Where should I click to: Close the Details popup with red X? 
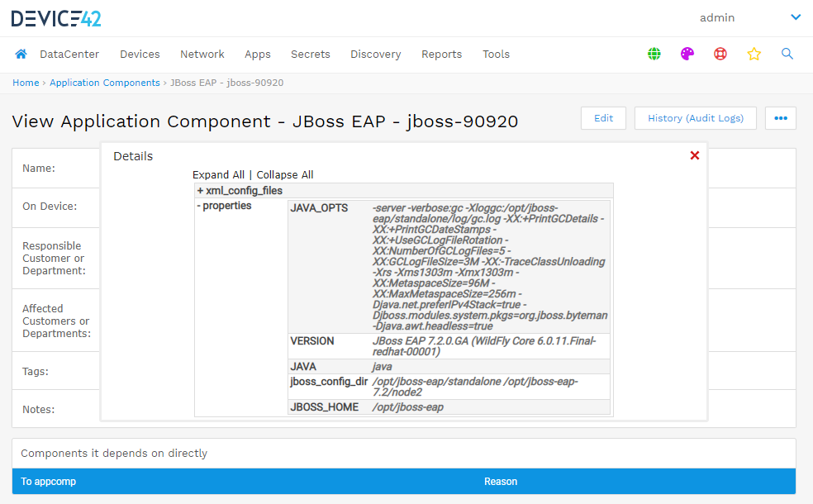coord(695,155)
